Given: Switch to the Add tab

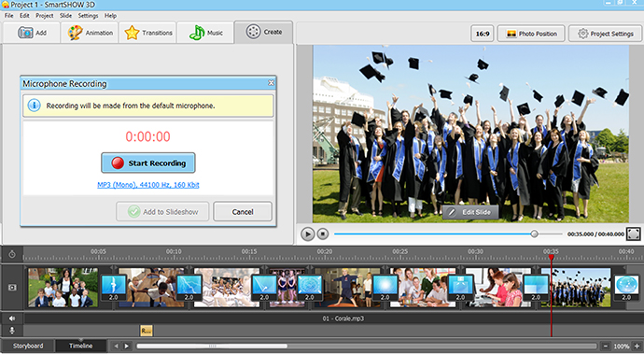Looking at the screenshot, I should (32, 33).
